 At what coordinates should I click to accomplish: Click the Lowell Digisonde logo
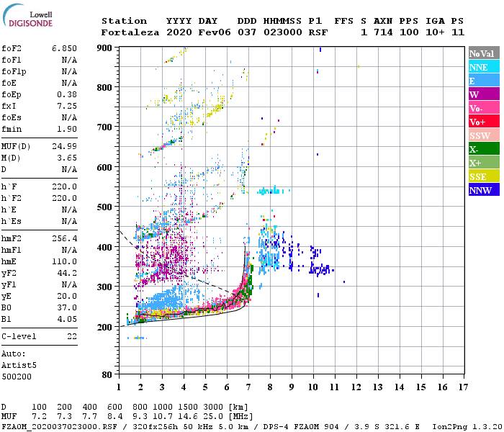pyautogui.click(x=27, y=15)
